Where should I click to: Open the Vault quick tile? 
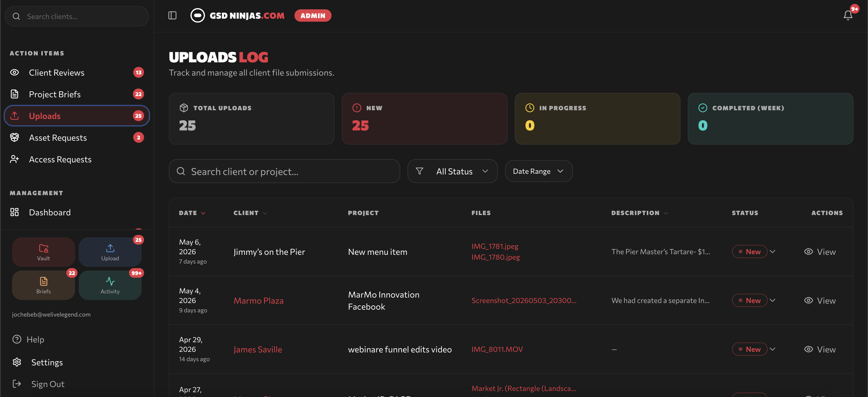(43, 252)
